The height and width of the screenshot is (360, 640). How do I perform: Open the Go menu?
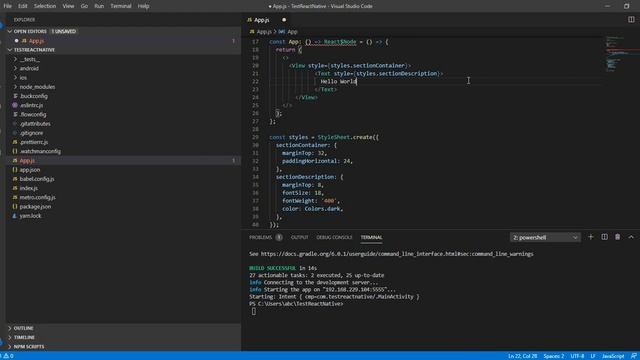pyautogui.click(x=84, y=6)
